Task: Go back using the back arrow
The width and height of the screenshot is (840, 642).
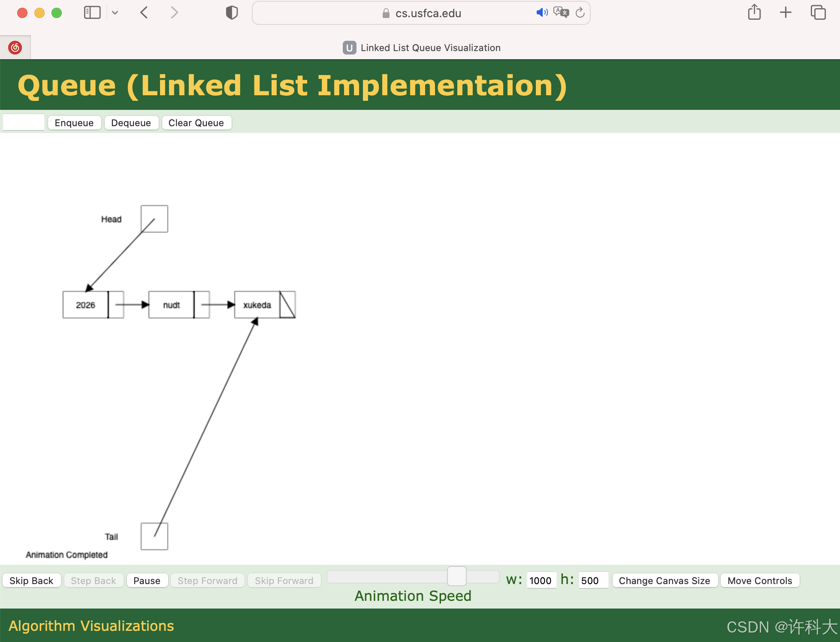Action: (x=144, y=12)
